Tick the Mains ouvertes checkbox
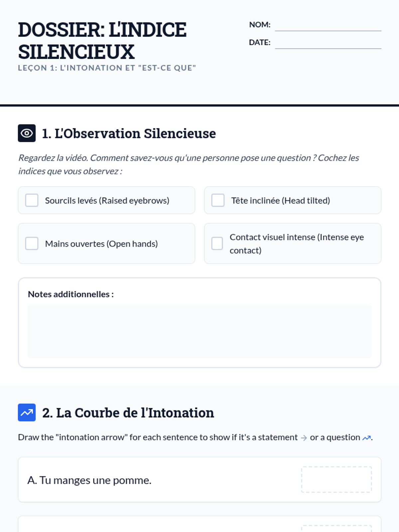The height and width of the screenshot is (532, 399). [x=32, y=243]
